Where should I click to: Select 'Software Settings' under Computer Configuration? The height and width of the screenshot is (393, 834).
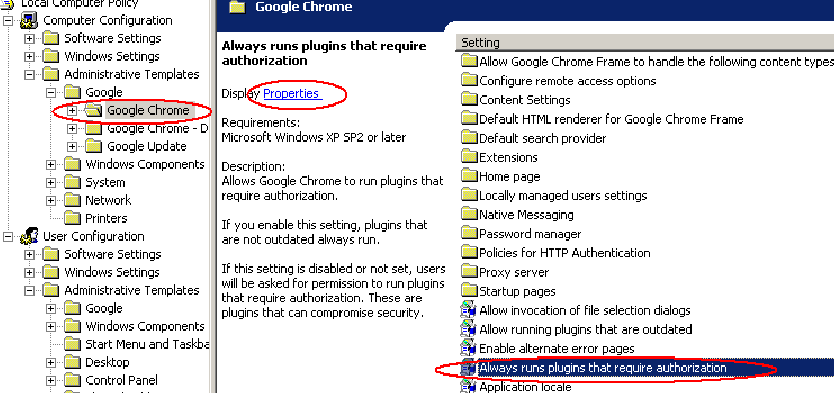112,38
